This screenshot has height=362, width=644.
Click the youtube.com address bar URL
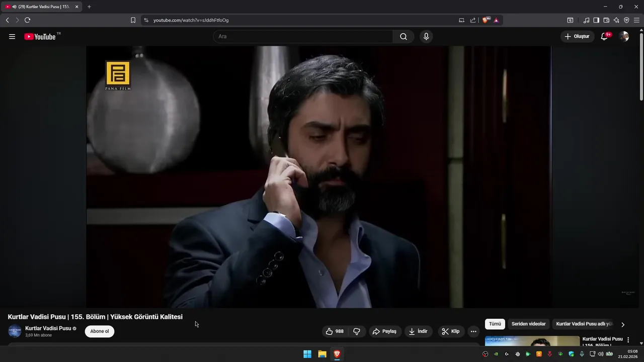tap(191, 20)
